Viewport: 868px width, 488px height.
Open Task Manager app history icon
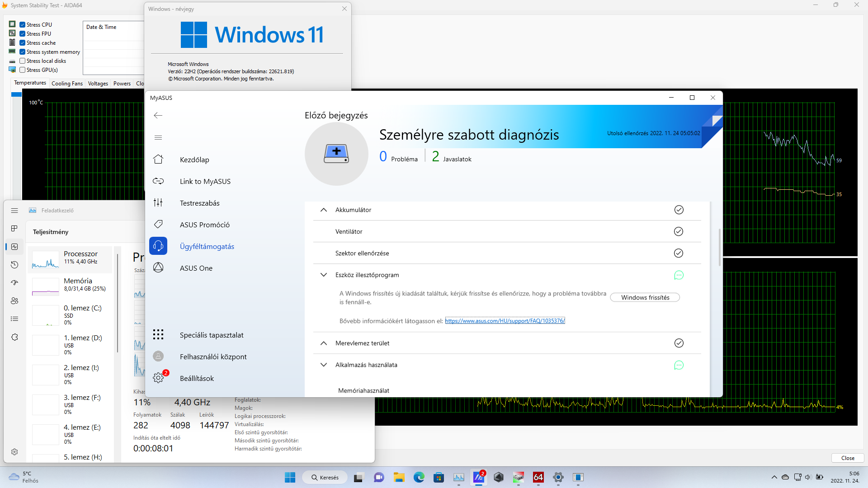14,265
